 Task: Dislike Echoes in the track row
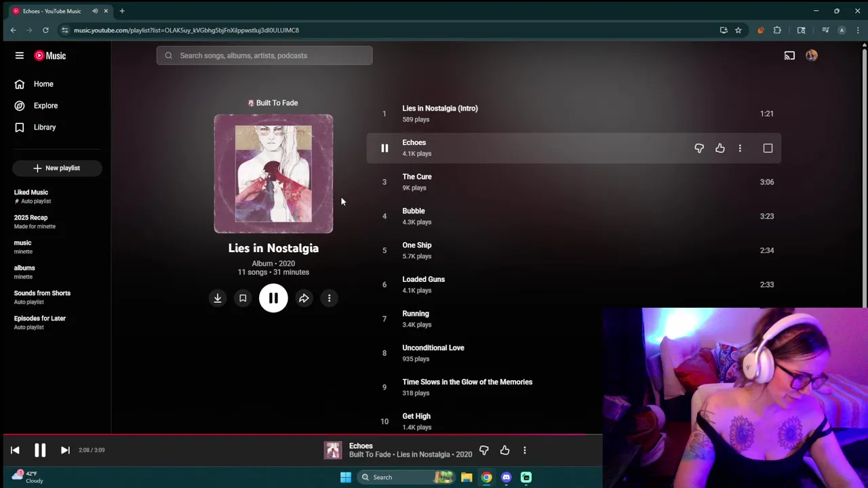click(x=699, y=148)
